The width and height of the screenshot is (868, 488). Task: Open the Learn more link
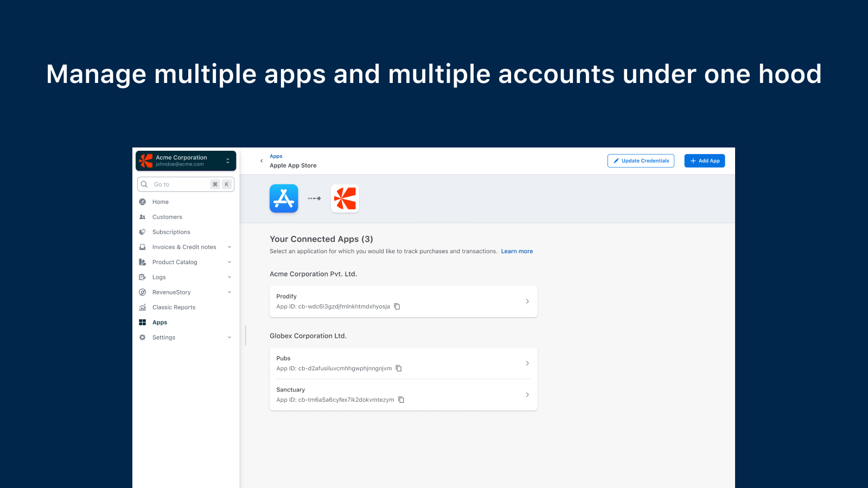(x=516, y=252)
